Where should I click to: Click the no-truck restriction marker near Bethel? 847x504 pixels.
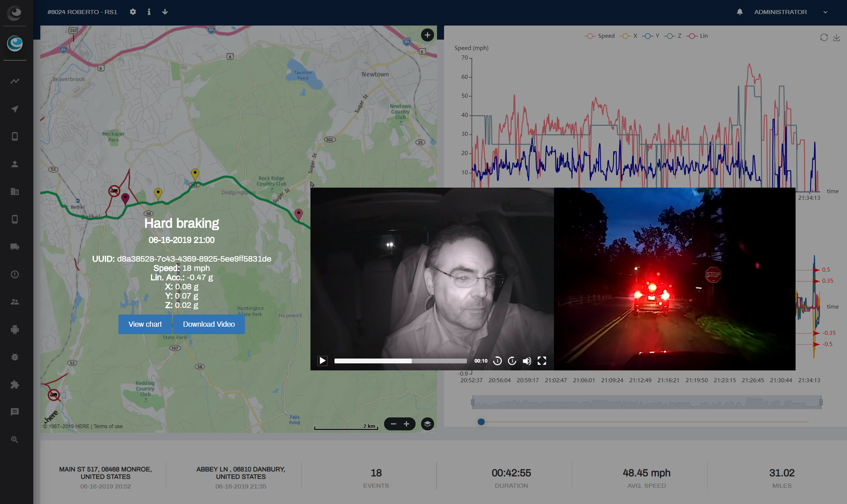[x=114, y=191]
